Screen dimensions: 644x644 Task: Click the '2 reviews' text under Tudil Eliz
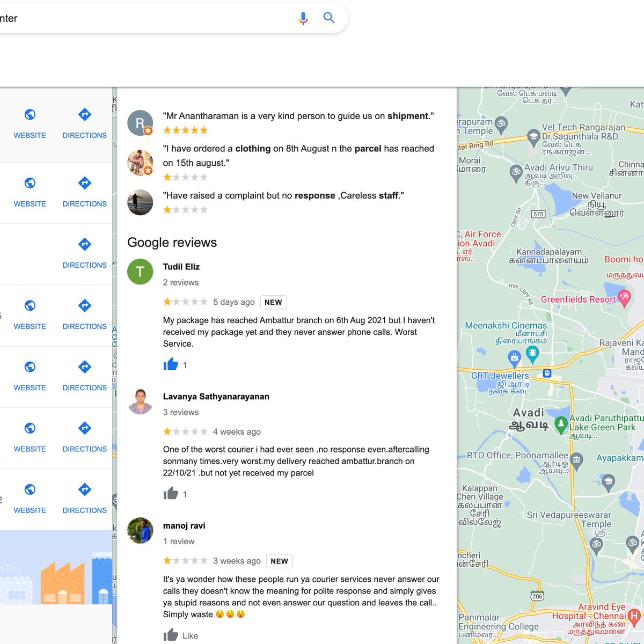181,282
